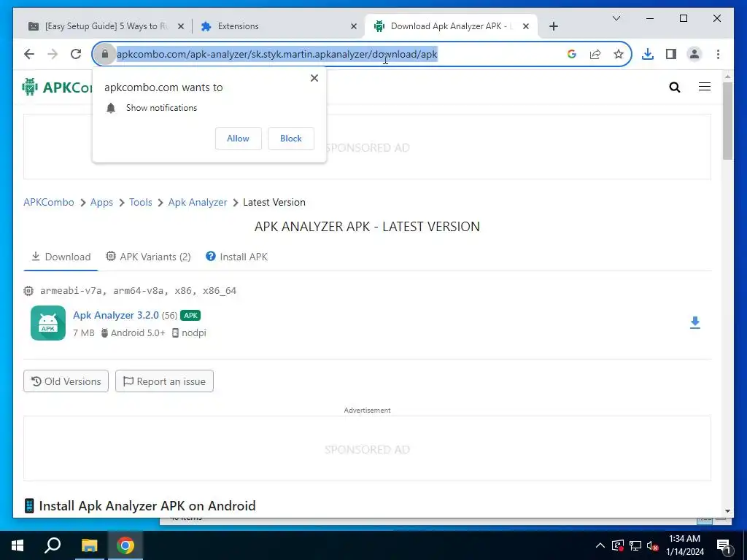
Task: Select the Install APK tab
Action: tap(236, 257)
